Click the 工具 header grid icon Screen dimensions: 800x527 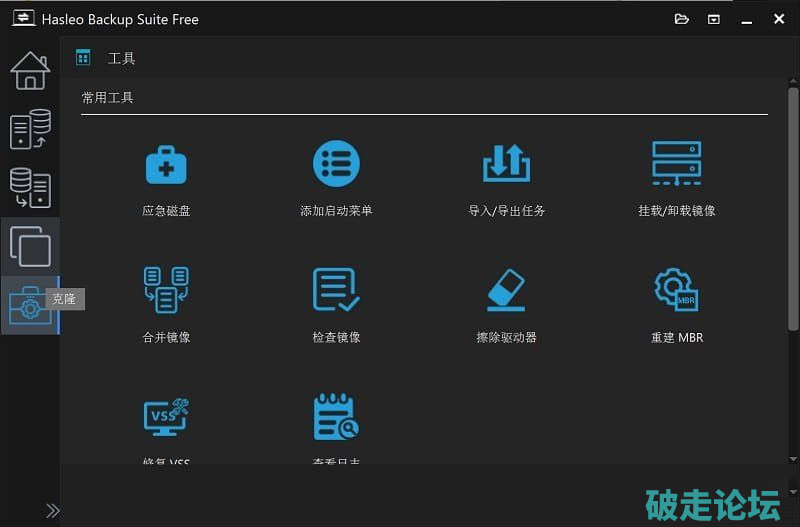84,58
